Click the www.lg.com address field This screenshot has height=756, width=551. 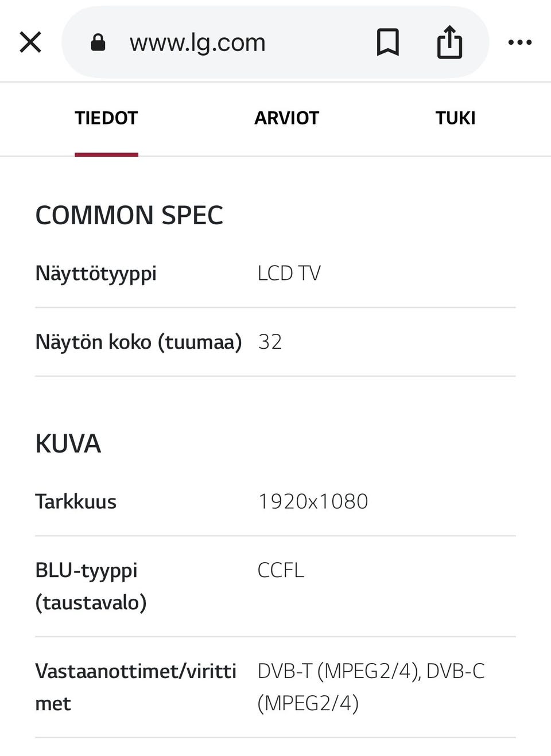(x=197, y=42)
